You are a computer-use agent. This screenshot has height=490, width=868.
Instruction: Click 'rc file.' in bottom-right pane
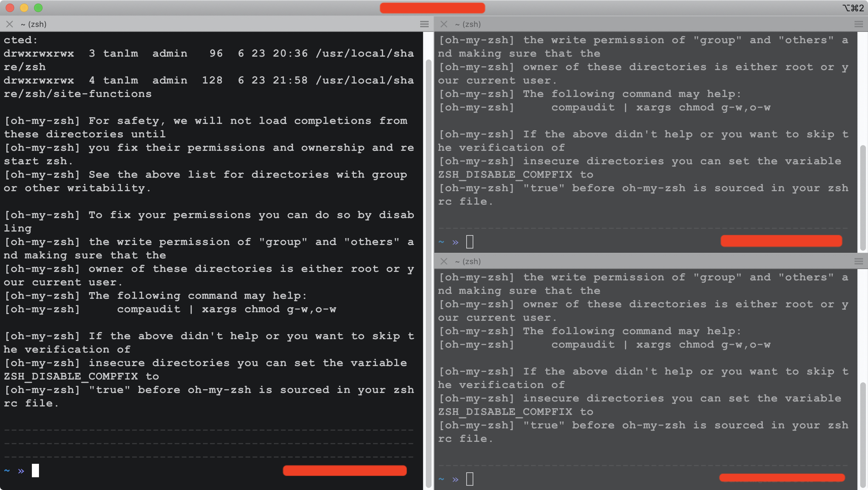(x=466, y=439)
